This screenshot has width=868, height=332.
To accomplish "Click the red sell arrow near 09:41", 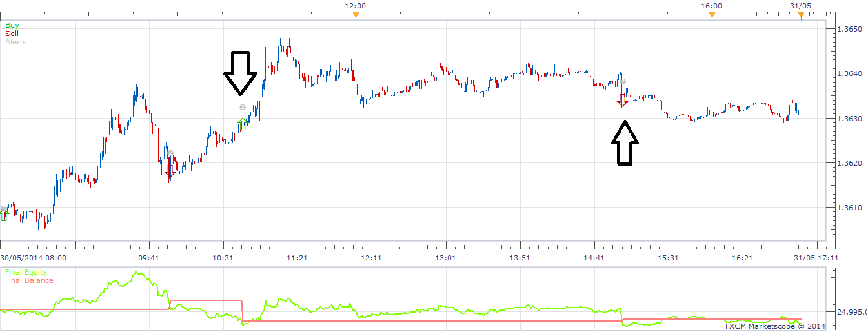I will [x=170, y=170].
